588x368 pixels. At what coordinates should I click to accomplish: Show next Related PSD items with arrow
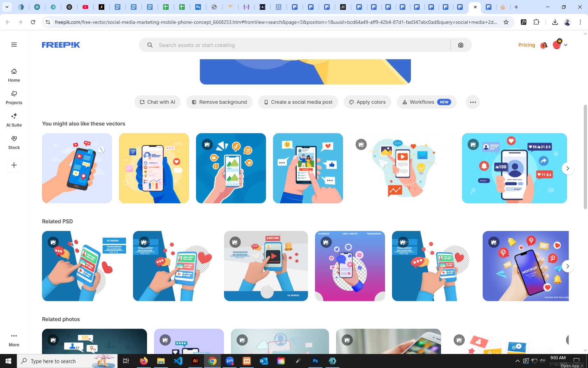point(568,266)
